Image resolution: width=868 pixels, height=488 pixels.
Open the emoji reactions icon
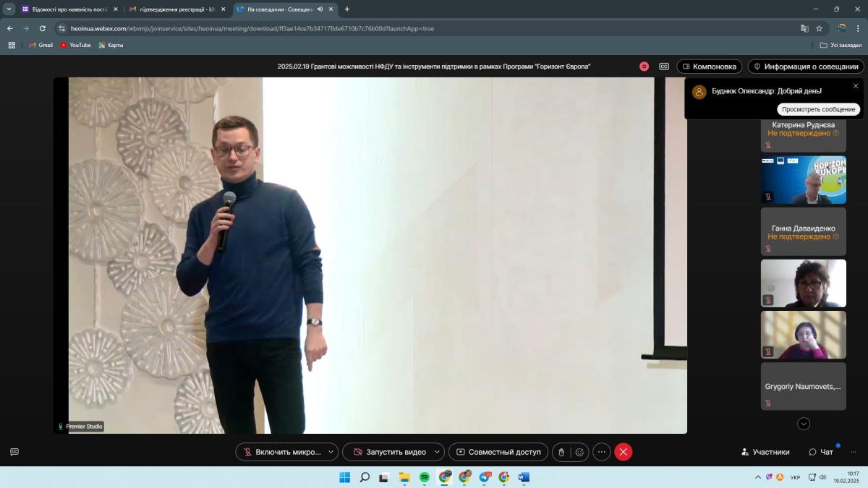point(579,452)
